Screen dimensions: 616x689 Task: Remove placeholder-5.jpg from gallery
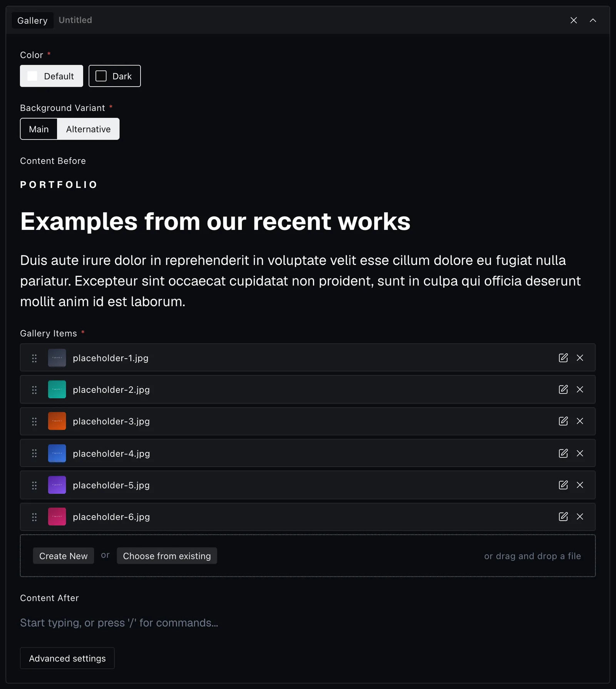click(580, 485)
